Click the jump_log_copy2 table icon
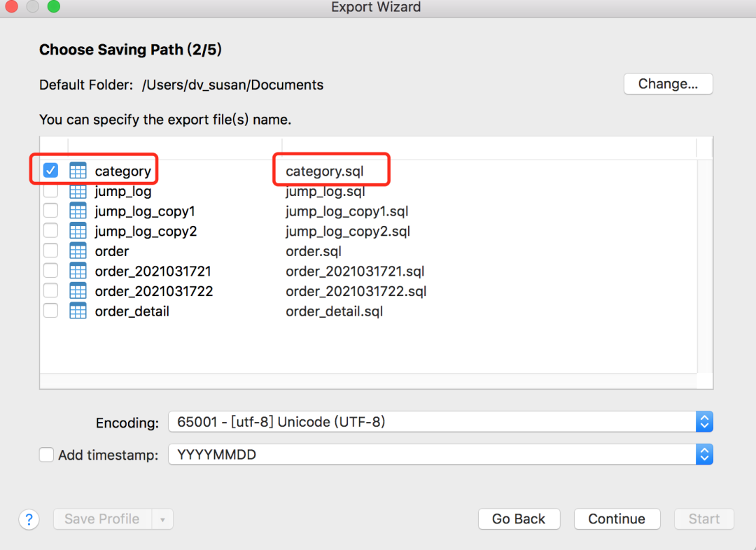 [x=78, y=231]
